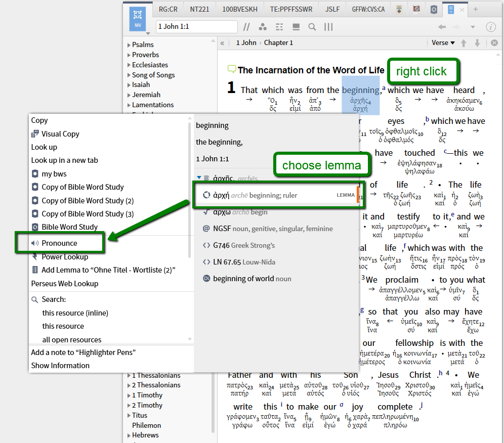This screenshot has width=504, height=443.
Task: Click the 1 John breadcrumb link
Action: (246, 42)
